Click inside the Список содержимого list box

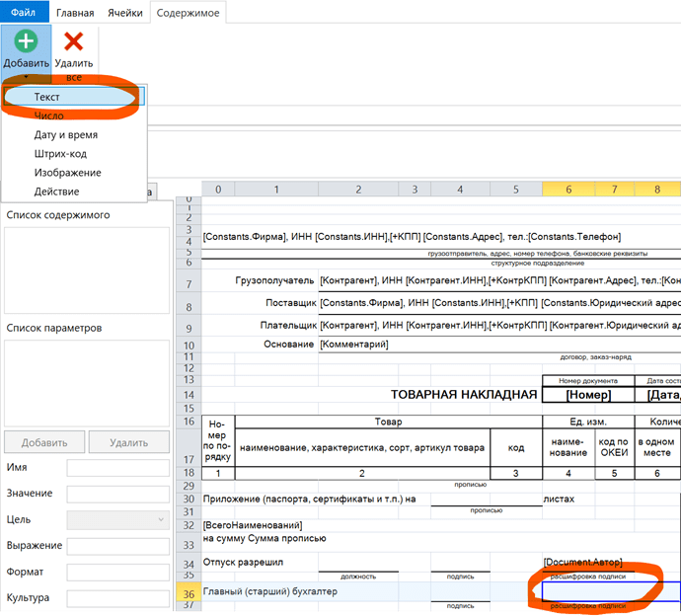(x=87, y=269)
